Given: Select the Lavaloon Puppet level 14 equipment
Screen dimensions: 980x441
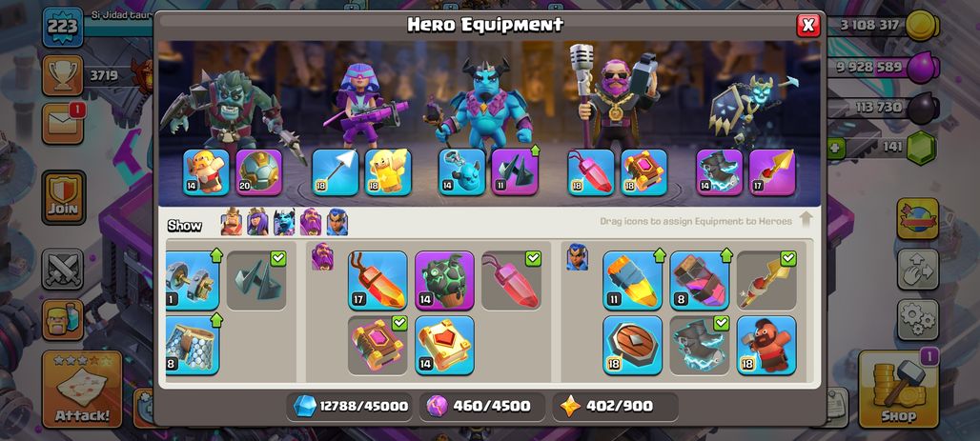Looking at the screenshot, I should coord(444,280).
